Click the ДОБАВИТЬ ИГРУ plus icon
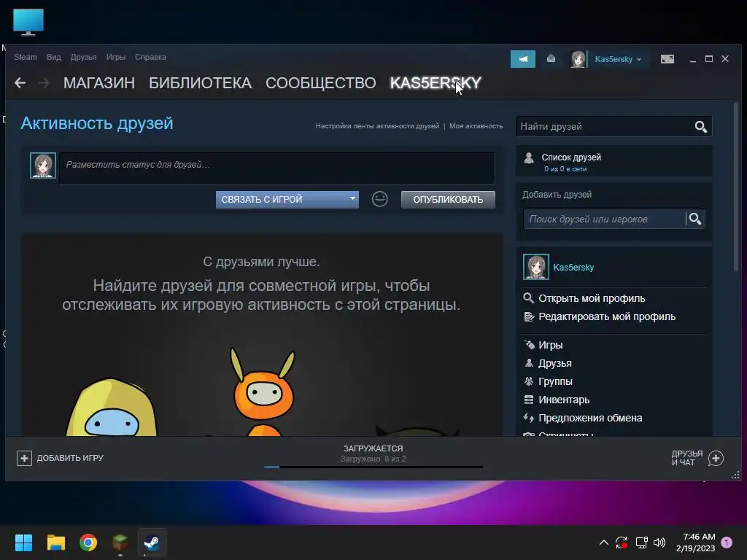 (x=24, y=458)
